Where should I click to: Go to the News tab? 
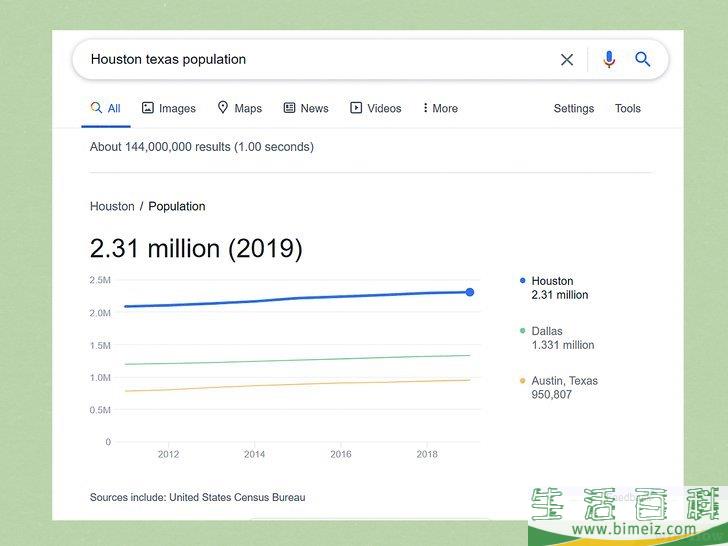[306, 108]
